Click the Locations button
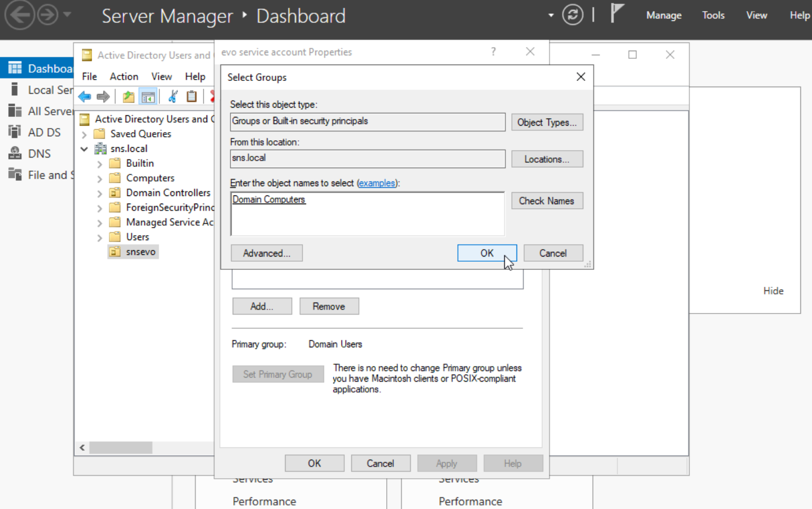Viewport: 812px width, 509px height. [x=547, y=159]
